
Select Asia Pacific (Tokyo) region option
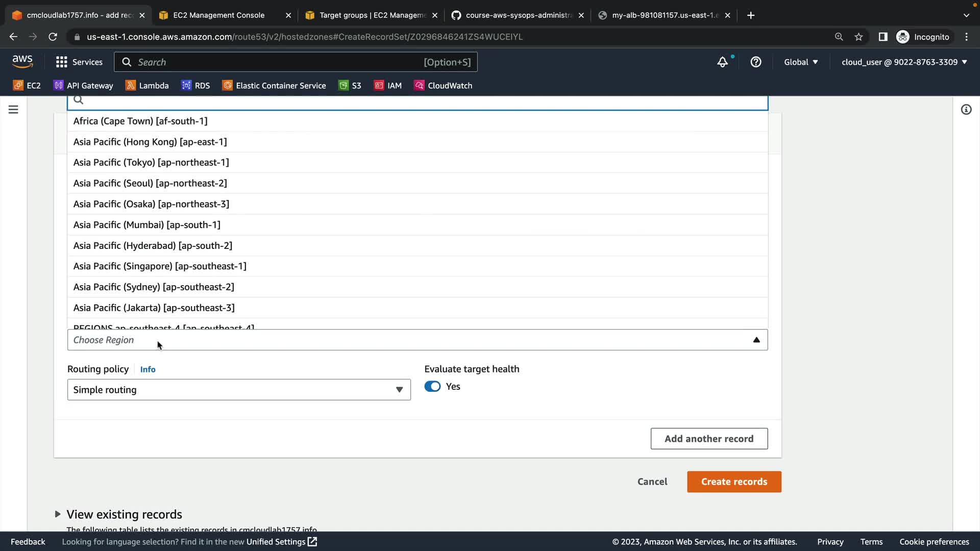(151, 162)
